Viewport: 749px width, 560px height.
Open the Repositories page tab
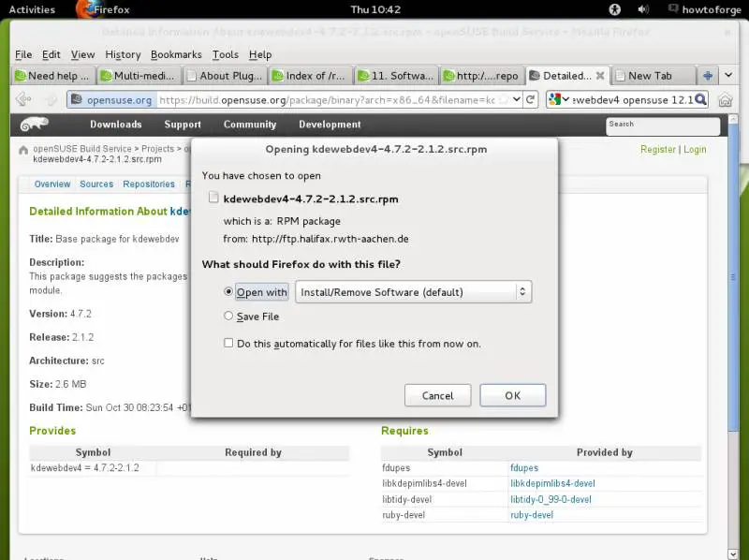149,184
